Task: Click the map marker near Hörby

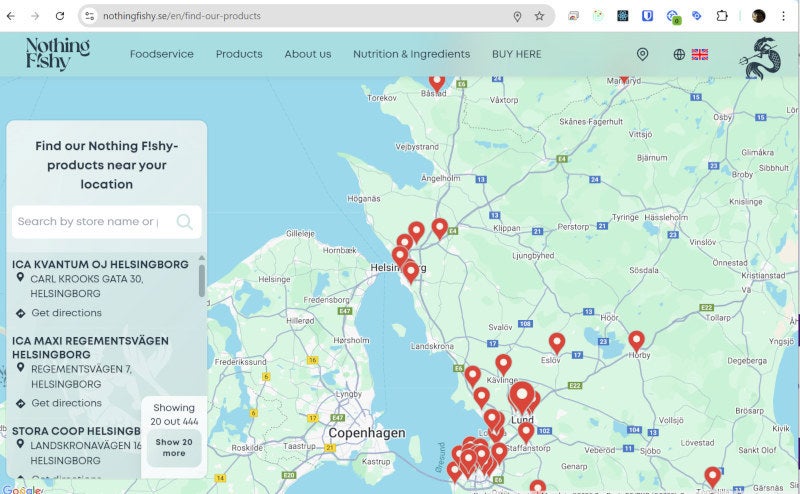Action: pyautogui.click(x=636, y=341)
